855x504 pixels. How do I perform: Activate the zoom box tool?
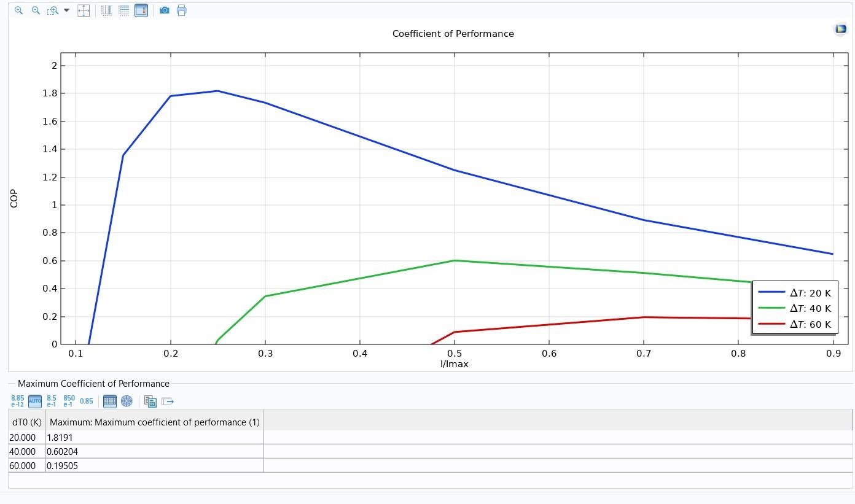pyautogui.click(x=53, y=10)
